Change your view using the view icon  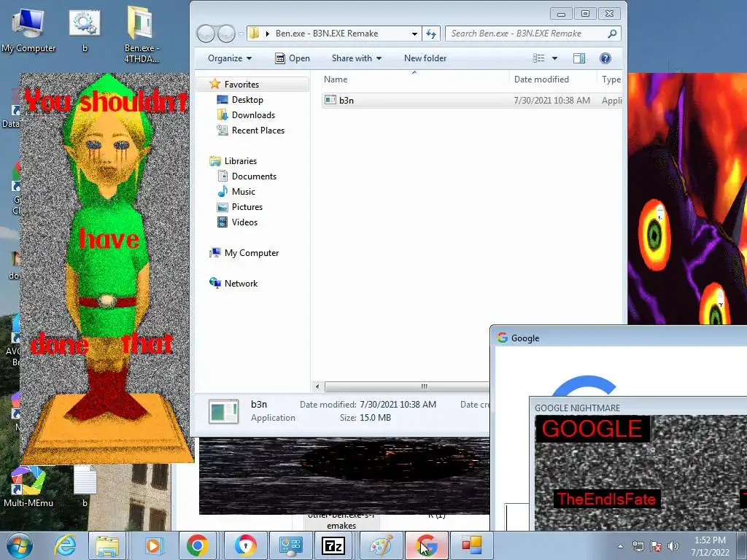click(539, 58)
